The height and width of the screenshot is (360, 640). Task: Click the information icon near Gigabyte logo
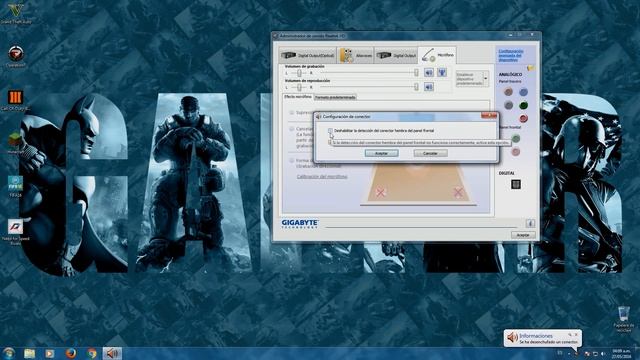[x=530, y=223]
